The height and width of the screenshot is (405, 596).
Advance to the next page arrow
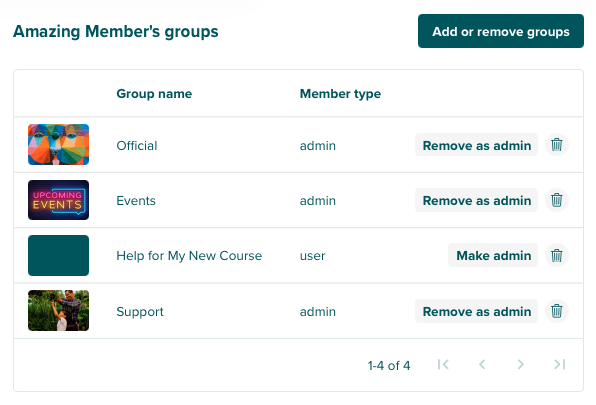pos(521,365)
